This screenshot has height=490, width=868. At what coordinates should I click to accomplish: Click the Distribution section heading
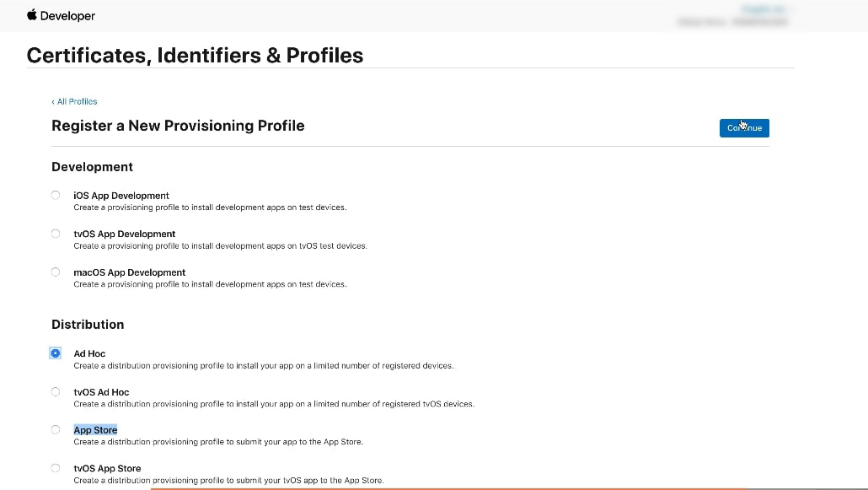[88, 325]
